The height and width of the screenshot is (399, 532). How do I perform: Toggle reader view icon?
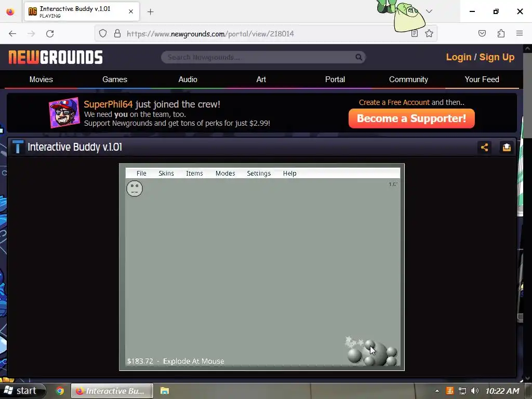point(414,33)
